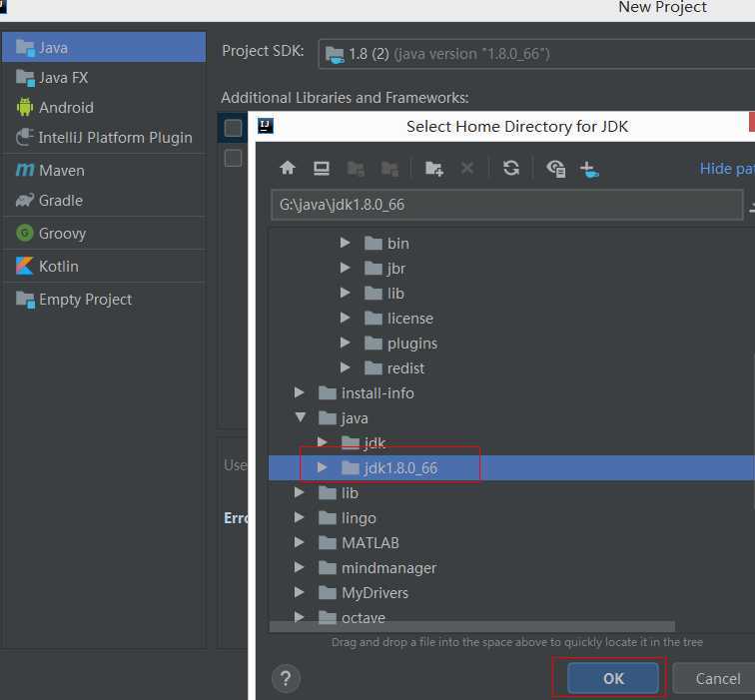Screen dimensions: 755x700
Task: Toggle show hidden files icon
Action: point(555,169)
